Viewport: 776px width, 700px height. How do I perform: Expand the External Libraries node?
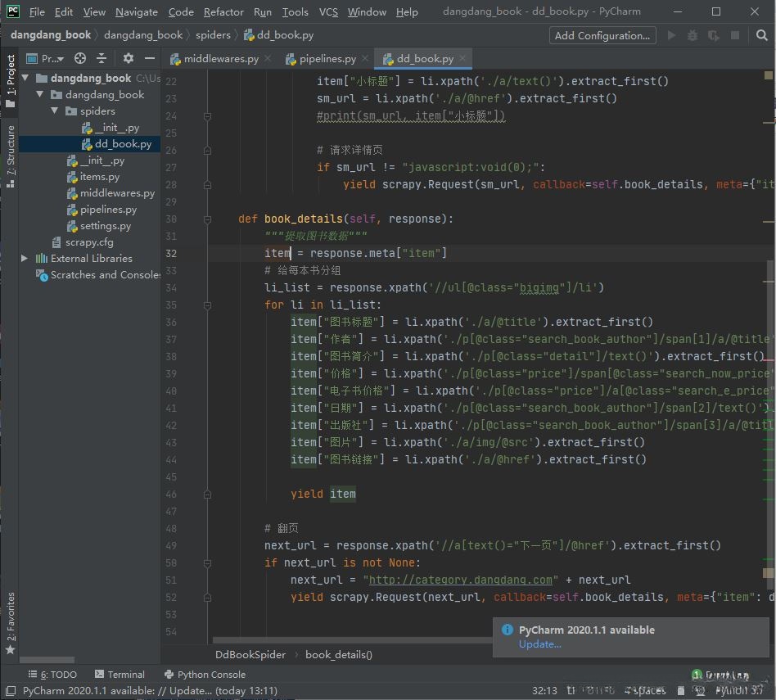point(25,259)
